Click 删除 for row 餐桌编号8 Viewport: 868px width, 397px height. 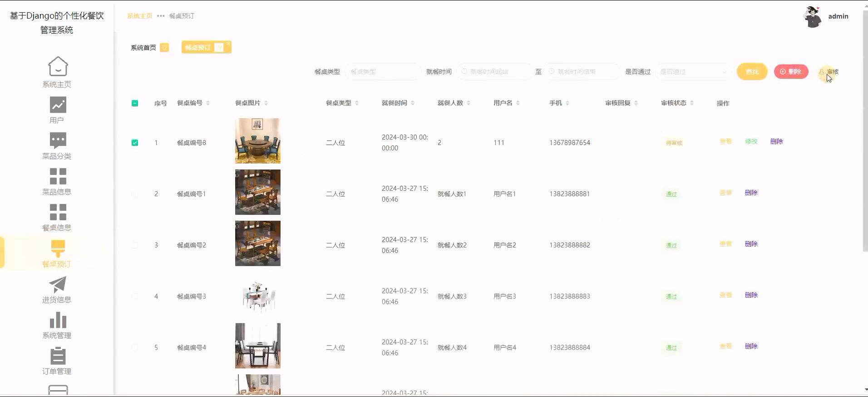(777, 141)
